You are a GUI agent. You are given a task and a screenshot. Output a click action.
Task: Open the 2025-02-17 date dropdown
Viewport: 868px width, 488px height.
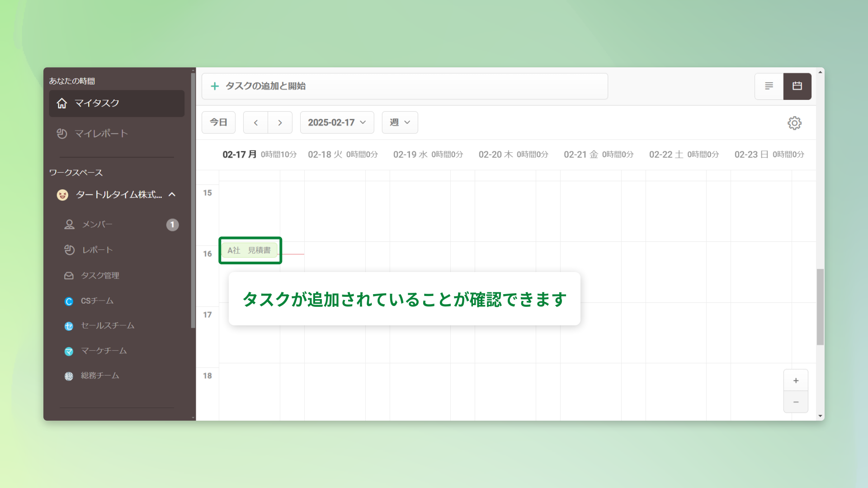pos(337,122)
